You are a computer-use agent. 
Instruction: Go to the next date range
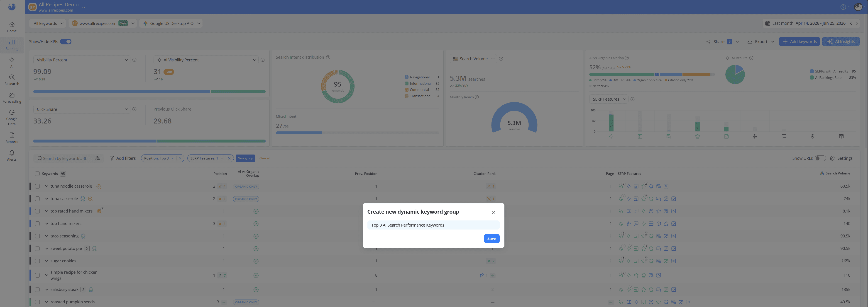pos(857,23)
